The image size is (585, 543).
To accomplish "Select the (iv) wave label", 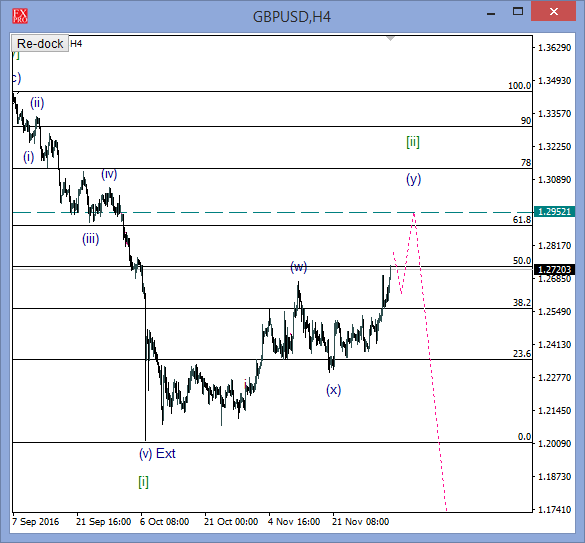I will (109, 174).
